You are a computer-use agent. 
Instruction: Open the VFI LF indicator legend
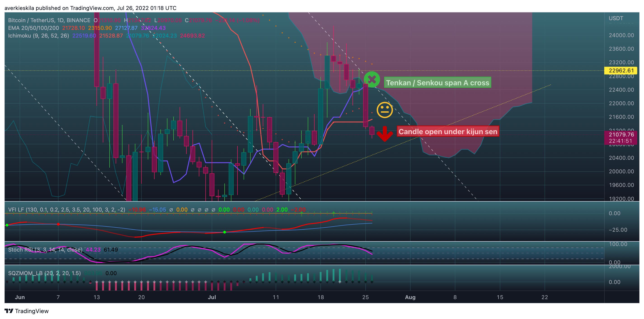(66, 210)
